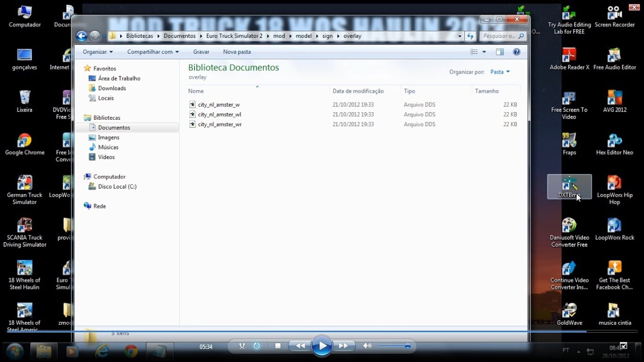Click the Nova pasta button
Screen dimensions: 644x362
click(237, 52)
